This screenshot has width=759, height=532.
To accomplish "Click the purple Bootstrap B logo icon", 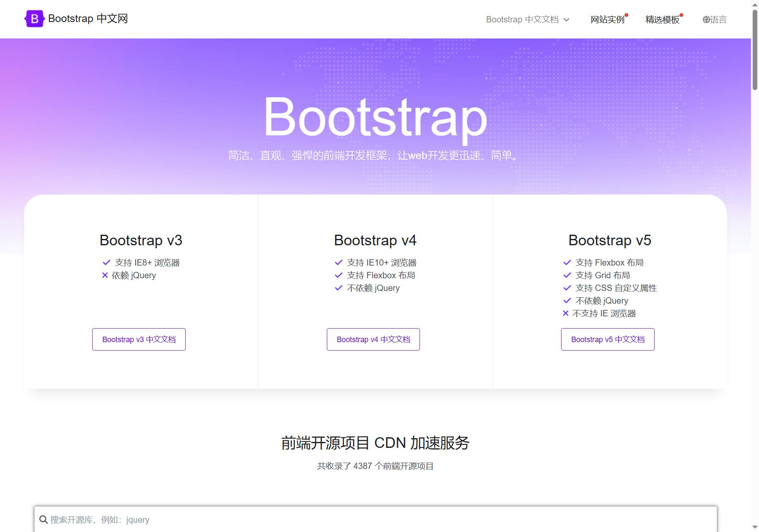I will 35,19.
